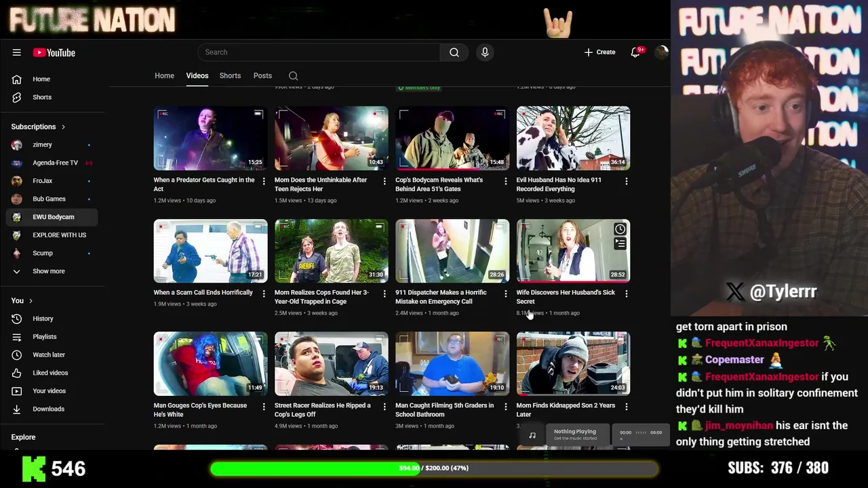Open more options for 'When a Scam Call Ends Horrifically'
Screen dimensions: 868x488
coord(264,293)
